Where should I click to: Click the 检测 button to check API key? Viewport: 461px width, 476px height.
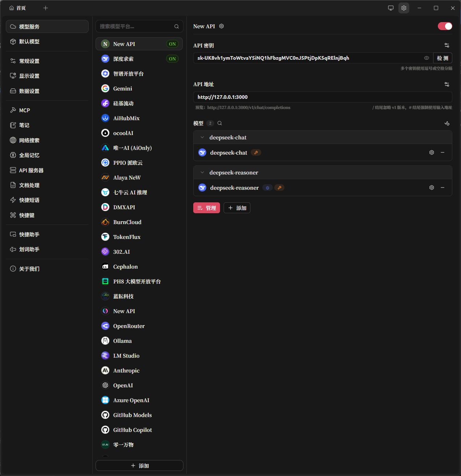[x=443, y=58]
